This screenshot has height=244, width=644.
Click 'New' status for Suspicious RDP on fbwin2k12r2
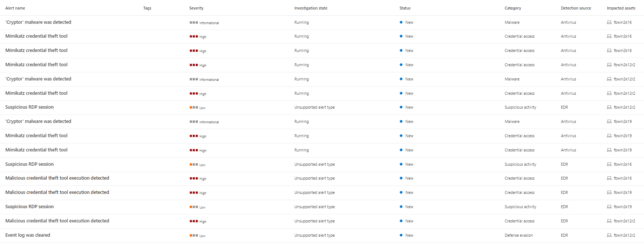click(x=409, y=107)
